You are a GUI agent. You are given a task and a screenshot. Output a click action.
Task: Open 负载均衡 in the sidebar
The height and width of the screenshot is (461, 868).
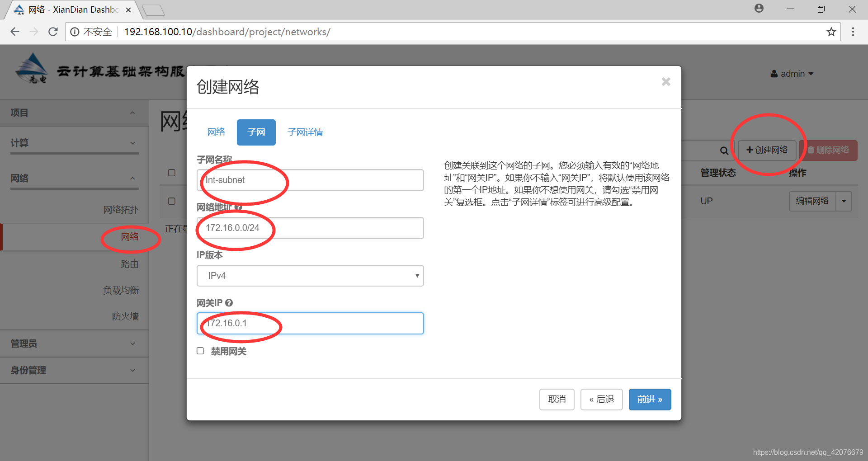(x=121, y=290)
